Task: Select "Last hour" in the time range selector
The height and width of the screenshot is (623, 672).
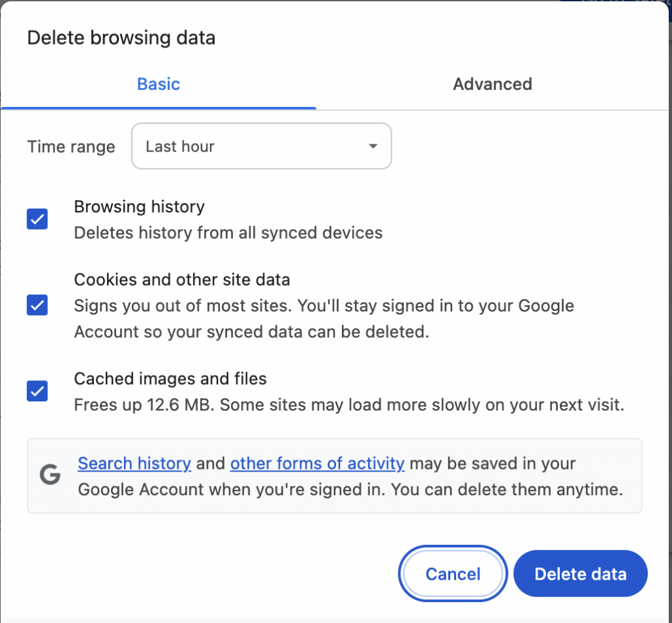Action: click(261, 146)
